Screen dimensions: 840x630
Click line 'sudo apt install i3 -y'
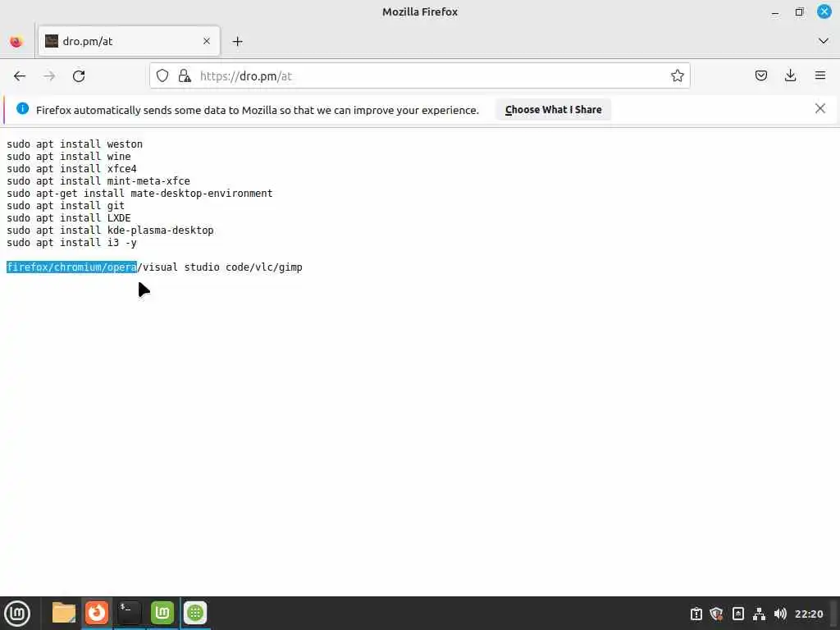pyautogui.click(x=71, y=243)
